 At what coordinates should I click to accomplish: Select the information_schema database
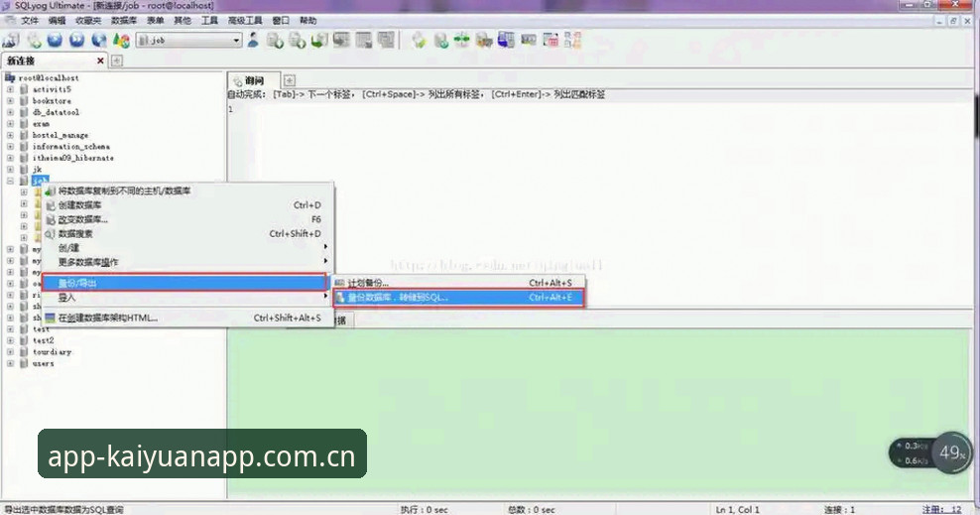(71, 146)
